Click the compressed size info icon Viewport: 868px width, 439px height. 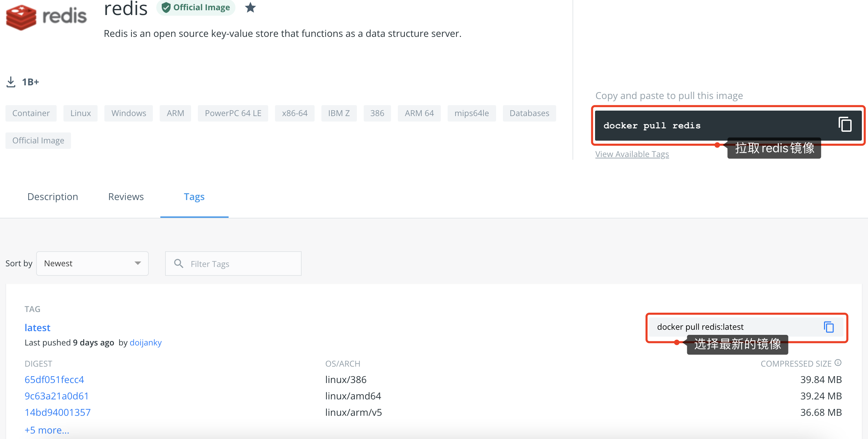(838, 363)
